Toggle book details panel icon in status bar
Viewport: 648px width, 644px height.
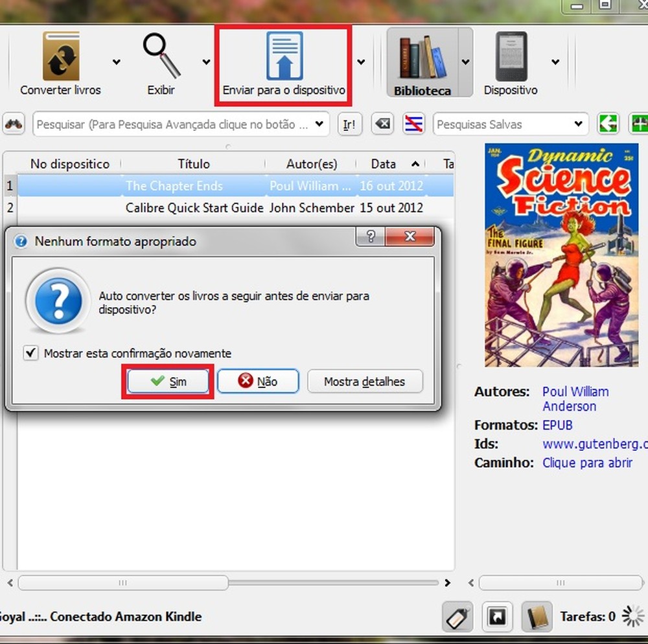[x=537, y=617]
